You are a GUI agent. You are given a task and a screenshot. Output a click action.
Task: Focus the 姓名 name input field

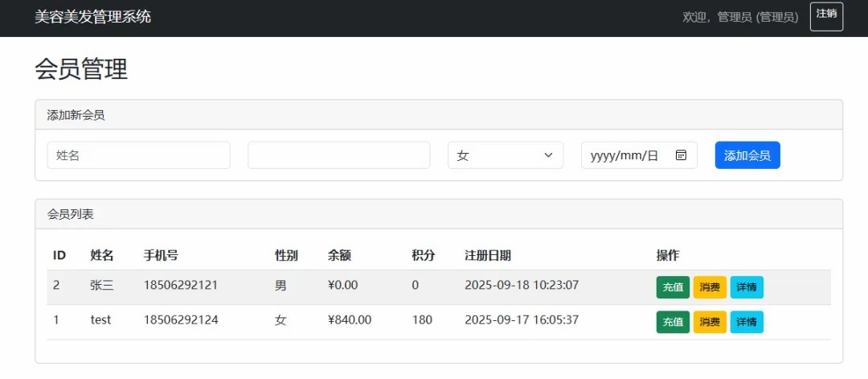(x=138, y=155)
